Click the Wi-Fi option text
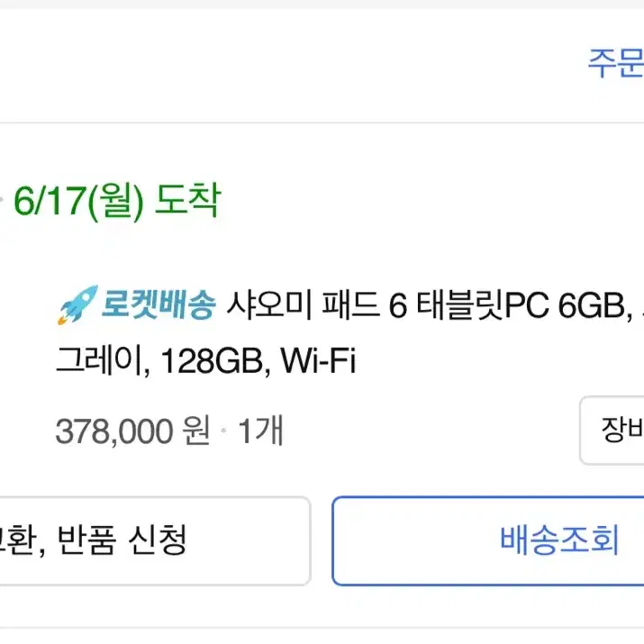The width and height of the screenshot is (644, 644). [x=318, y=360]
